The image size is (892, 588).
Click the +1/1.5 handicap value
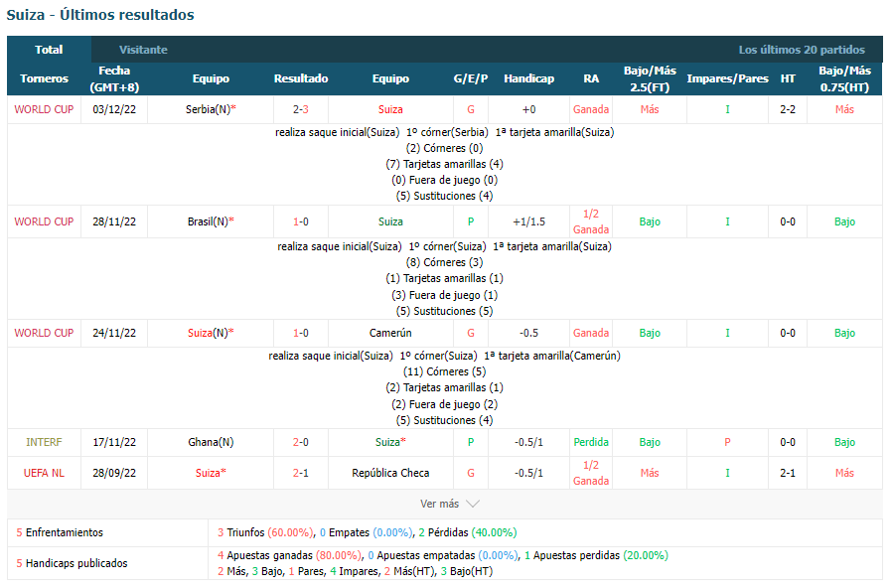point(529,221)
